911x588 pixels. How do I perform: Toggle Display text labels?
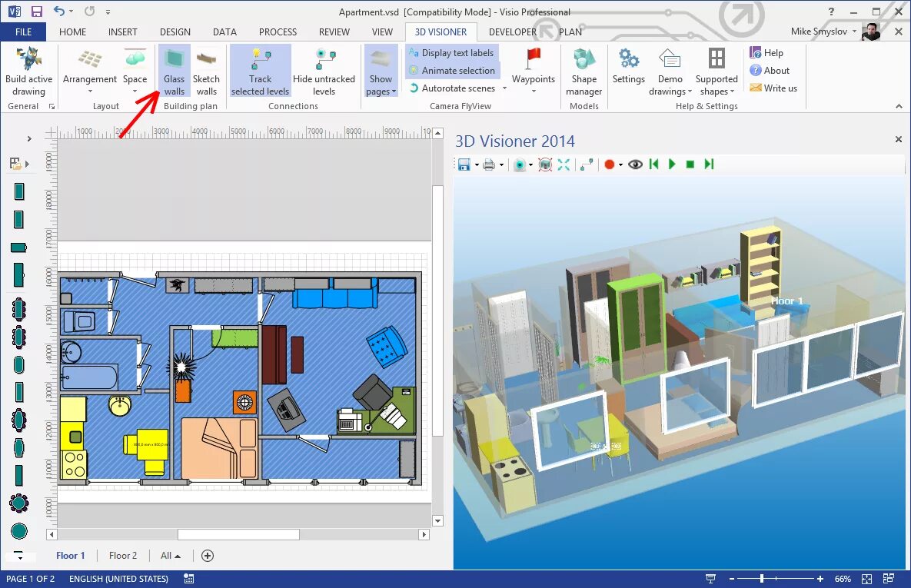coord(451,53)
